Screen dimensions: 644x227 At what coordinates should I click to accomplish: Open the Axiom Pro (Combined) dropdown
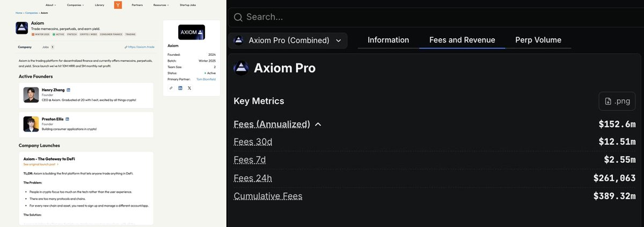tap(288, 40)
